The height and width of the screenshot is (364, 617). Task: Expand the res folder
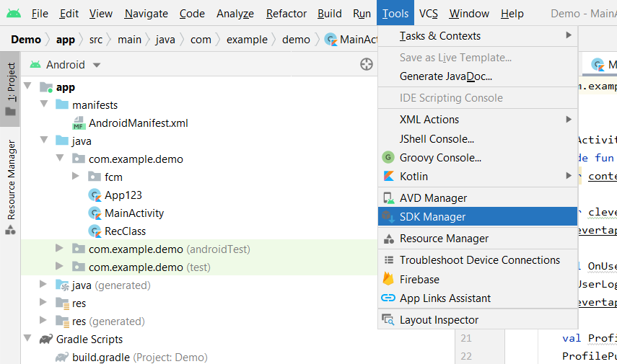point(43,302)
